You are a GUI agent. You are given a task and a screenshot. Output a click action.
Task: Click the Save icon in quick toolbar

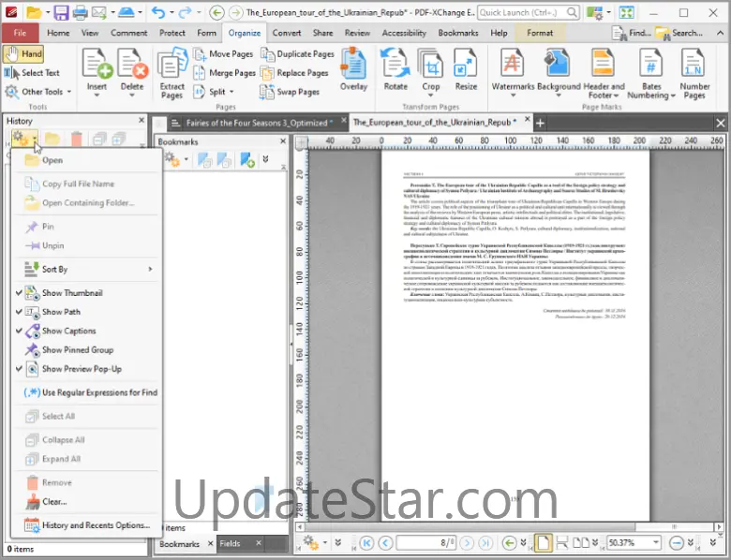click(61, 12)
